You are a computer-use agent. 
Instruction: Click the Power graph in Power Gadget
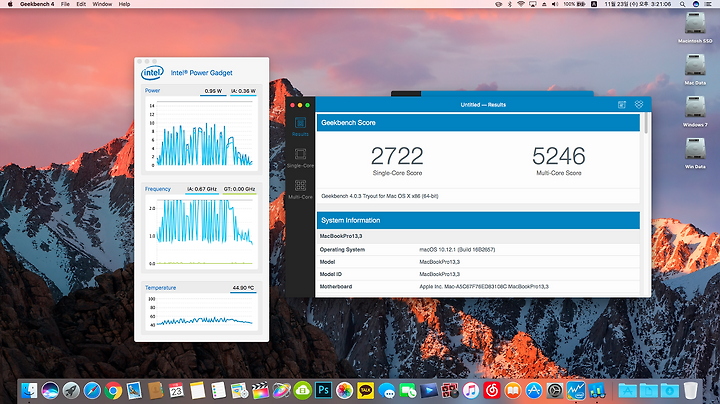202,134
